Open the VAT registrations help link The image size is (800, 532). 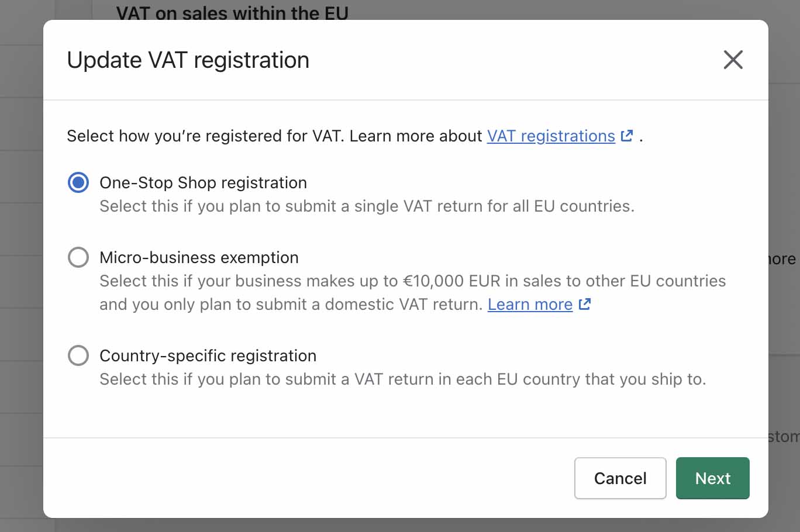tap(551, 136)
